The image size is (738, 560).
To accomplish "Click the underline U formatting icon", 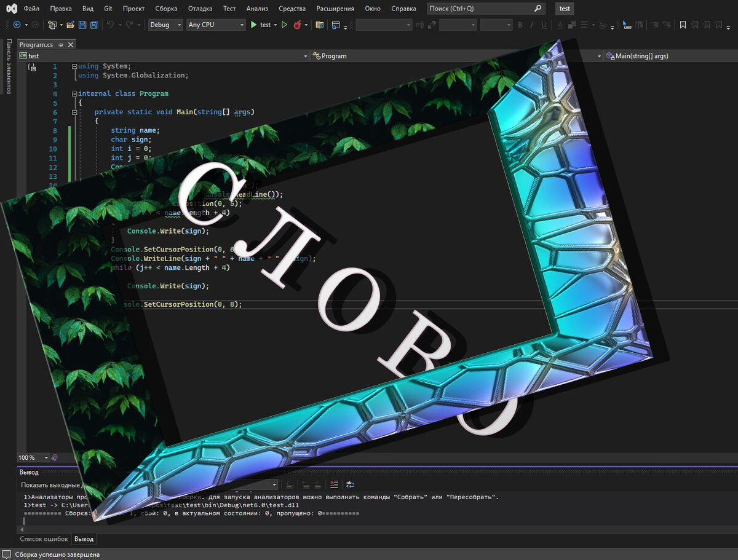I will click(544, 25).
